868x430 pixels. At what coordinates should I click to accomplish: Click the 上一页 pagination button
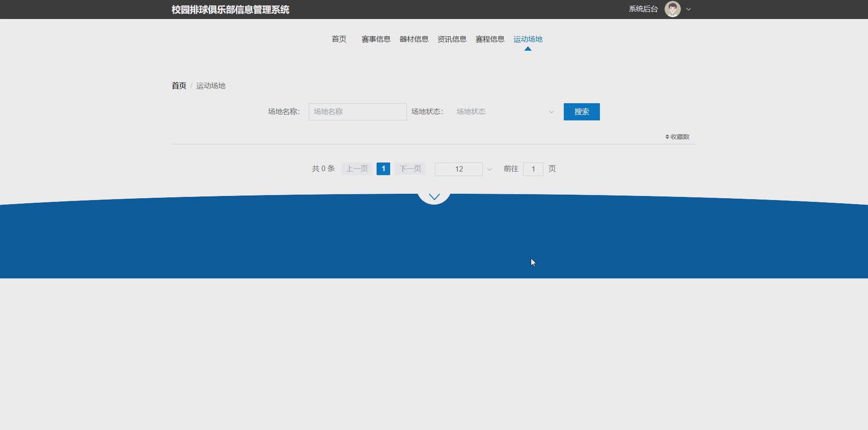pos(356,168)
